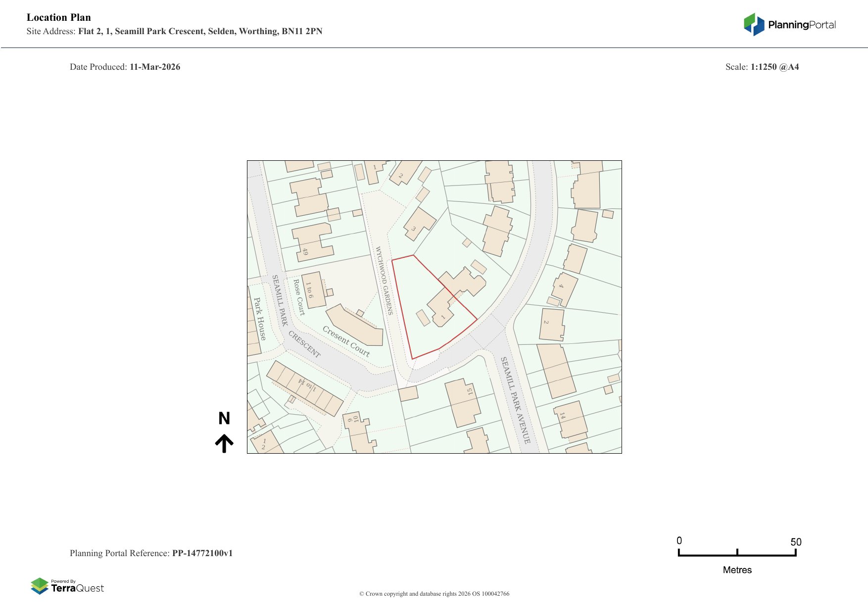Click the letter N above the arrow

[x=224, y=419]
